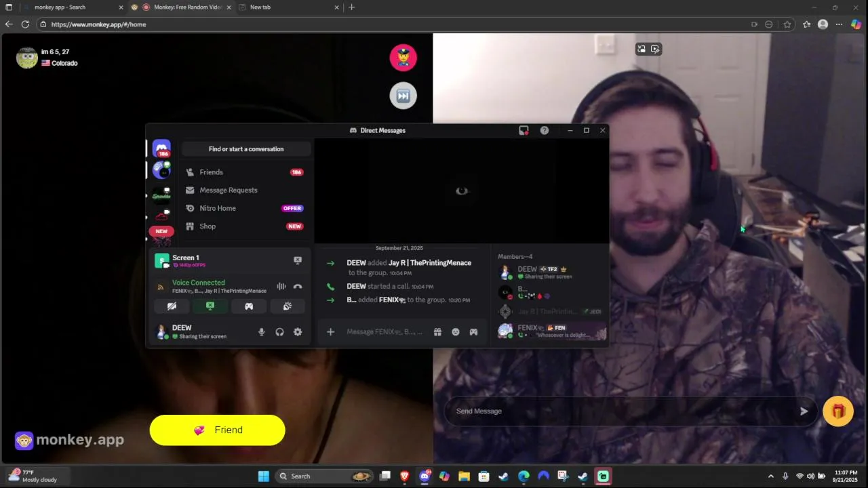
Task: Go back in the browser
Action: (x=8, y=24)
